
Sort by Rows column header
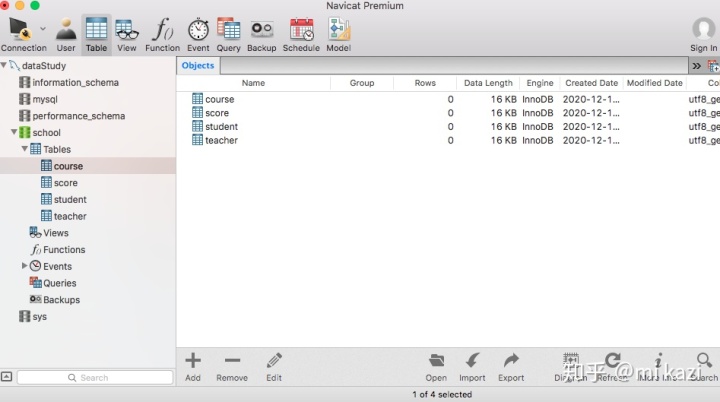click(x=425, y=83)
